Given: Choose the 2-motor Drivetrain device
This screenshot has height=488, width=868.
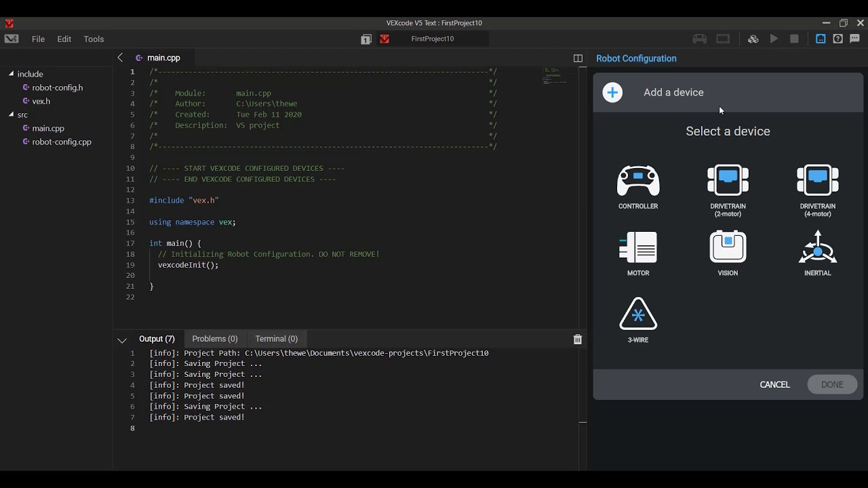Looking at the screenshot, I should point(728,190).
